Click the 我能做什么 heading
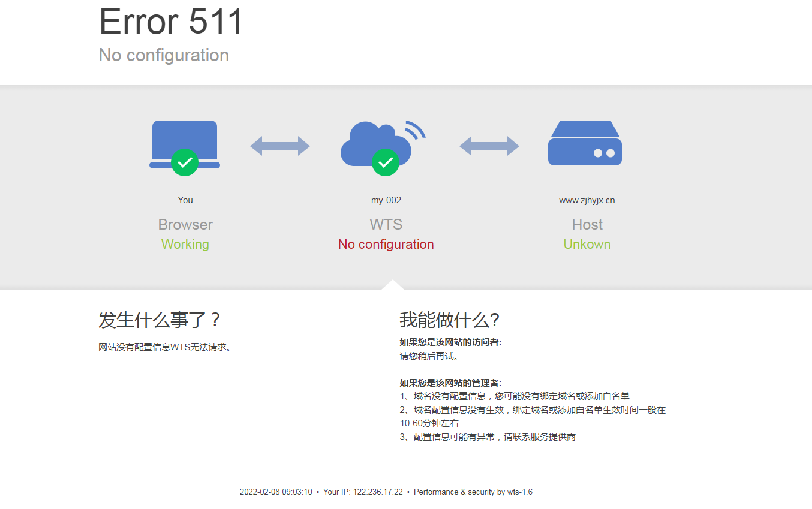 click(x=450, y=320)
